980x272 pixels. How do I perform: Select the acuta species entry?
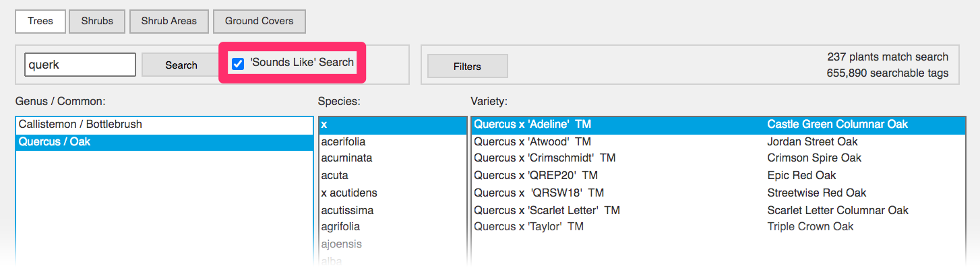(334, 175)
